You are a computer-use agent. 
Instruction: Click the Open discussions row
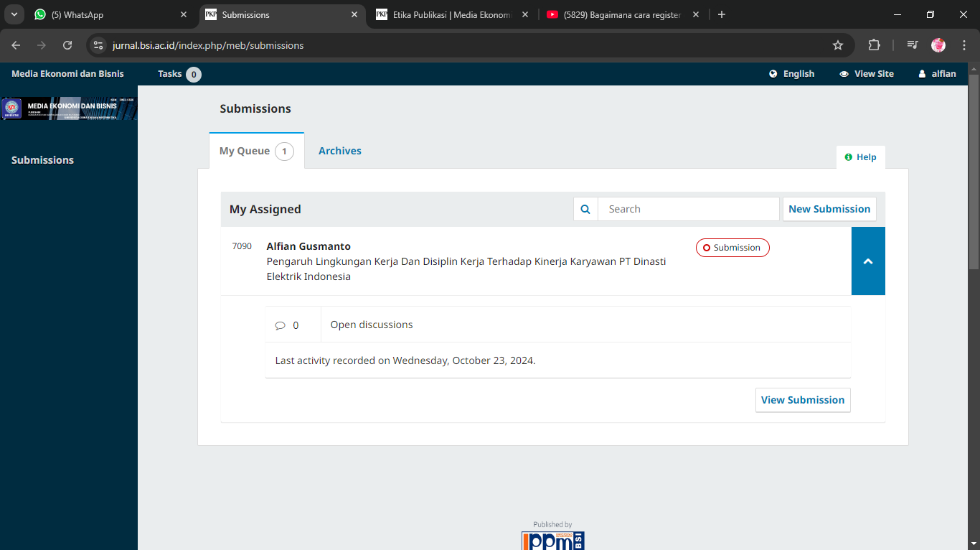(x=558, y=325)
